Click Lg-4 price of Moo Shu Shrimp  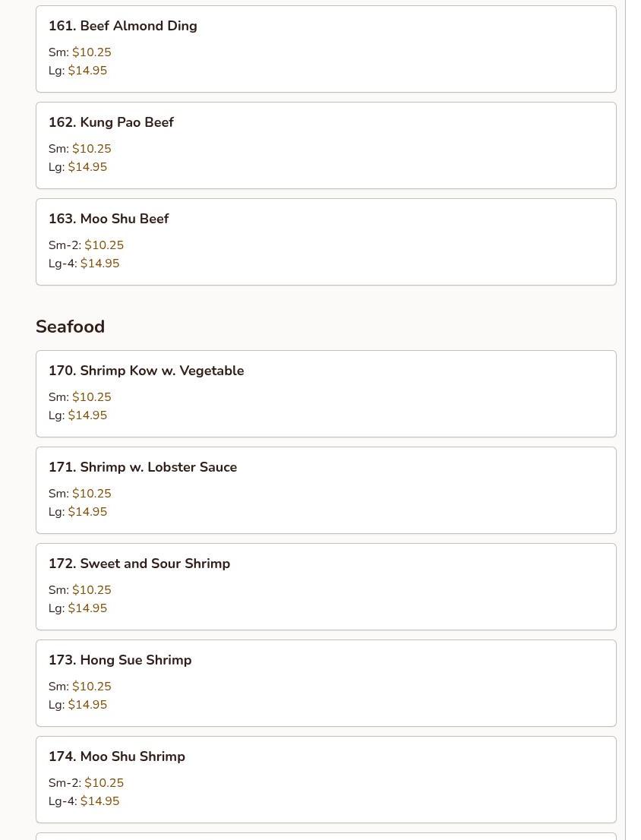pos(99,801)
